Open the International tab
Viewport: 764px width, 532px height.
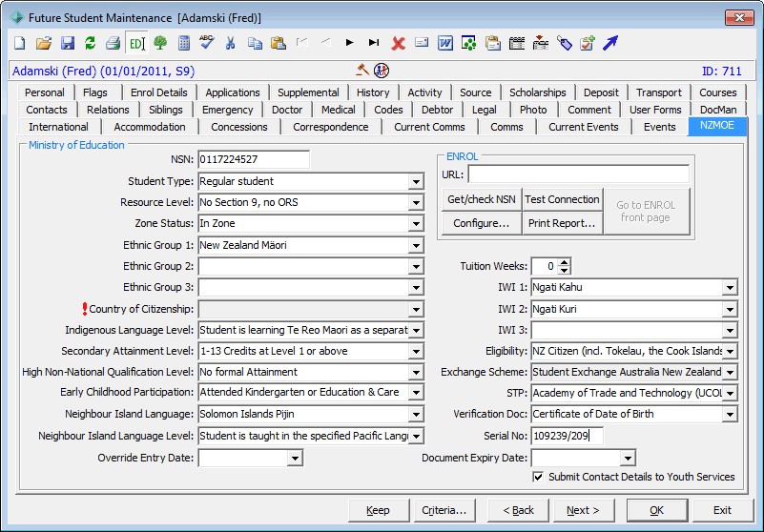point(58,127)
